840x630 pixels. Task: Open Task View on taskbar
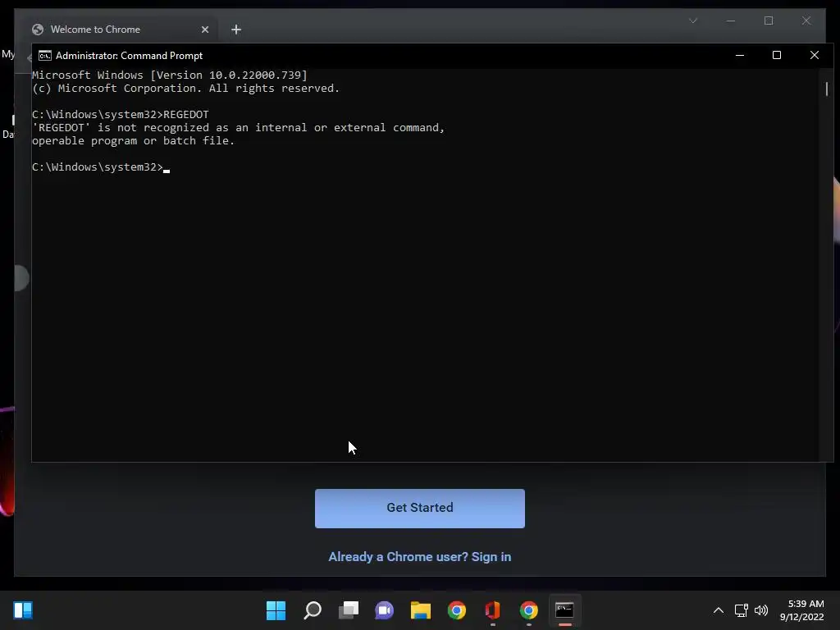349,610
